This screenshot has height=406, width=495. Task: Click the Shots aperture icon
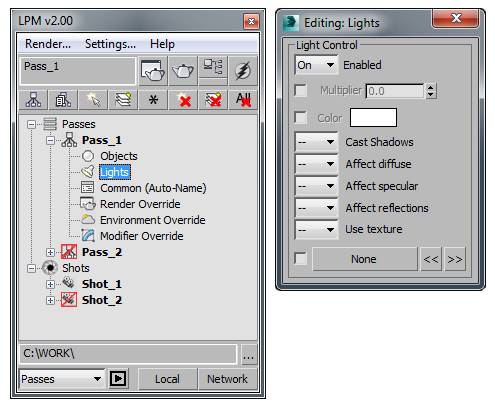(50, 268)
